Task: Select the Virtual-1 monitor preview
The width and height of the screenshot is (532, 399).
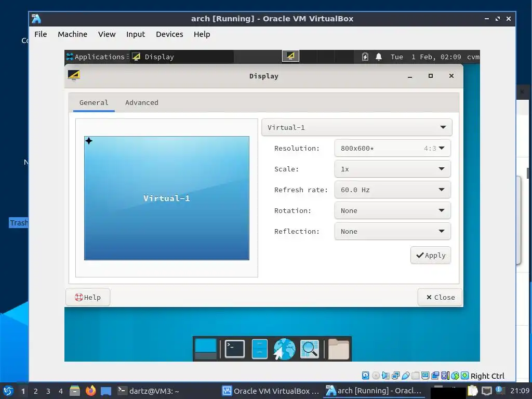Action: pyautogui.click(x=167, y=198)
